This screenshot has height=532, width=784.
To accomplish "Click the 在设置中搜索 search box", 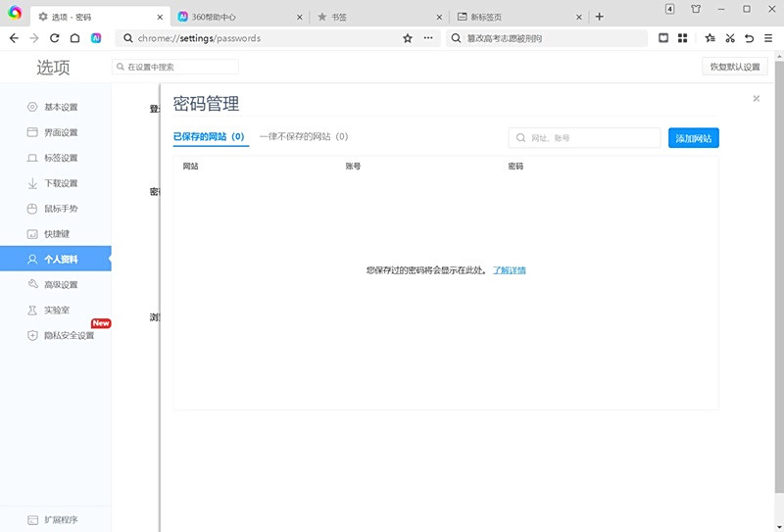I will (x=175, y=67).
